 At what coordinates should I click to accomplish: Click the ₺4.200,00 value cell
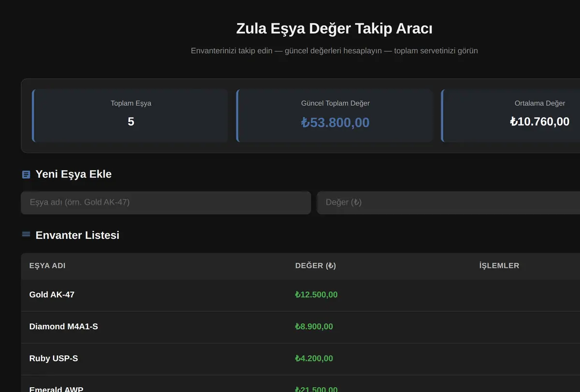(x=314, y=359)
